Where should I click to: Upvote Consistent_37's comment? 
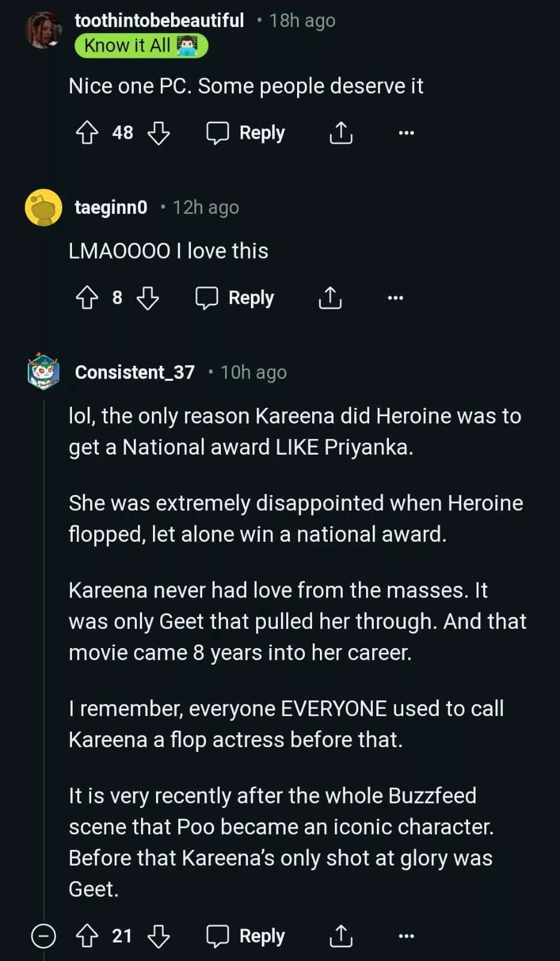tap(87, 936)
